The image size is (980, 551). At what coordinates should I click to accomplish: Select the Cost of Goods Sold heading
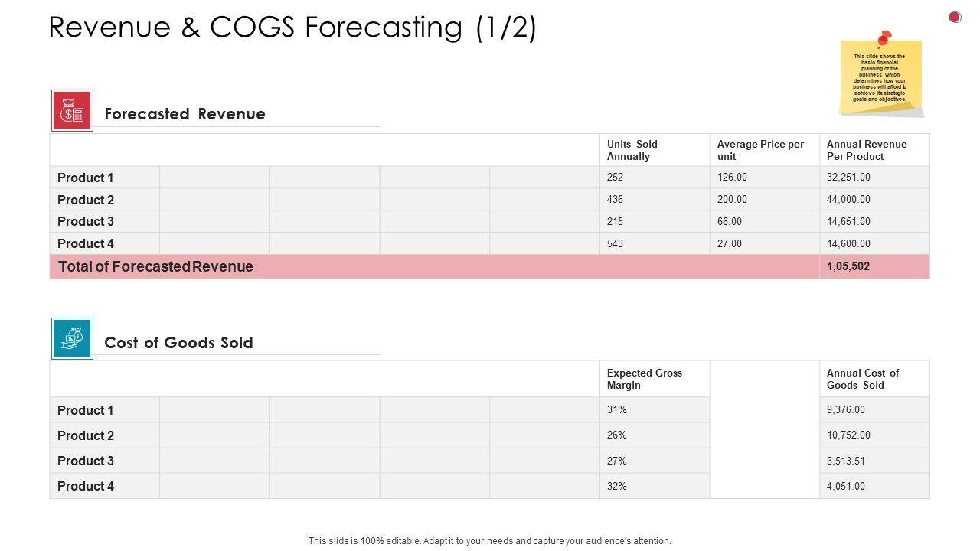coord(178,343)
